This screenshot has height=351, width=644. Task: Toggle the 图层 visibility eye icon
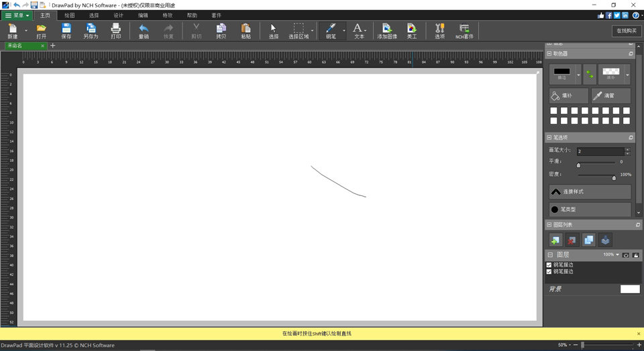click(625, 255)
